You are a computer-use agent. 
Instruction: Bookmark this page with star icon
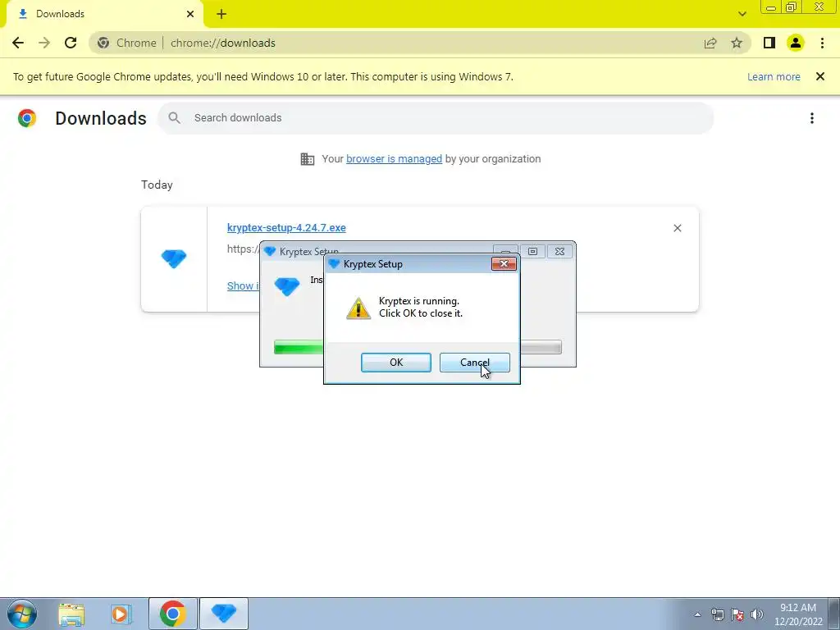(737, 43)
